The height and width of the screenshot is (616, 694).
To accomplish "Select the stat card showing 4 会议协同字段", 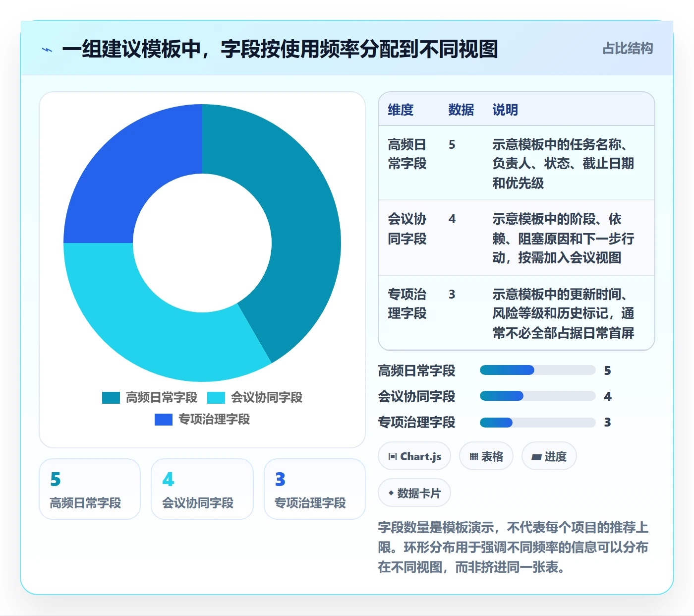I will pos(202,489).
